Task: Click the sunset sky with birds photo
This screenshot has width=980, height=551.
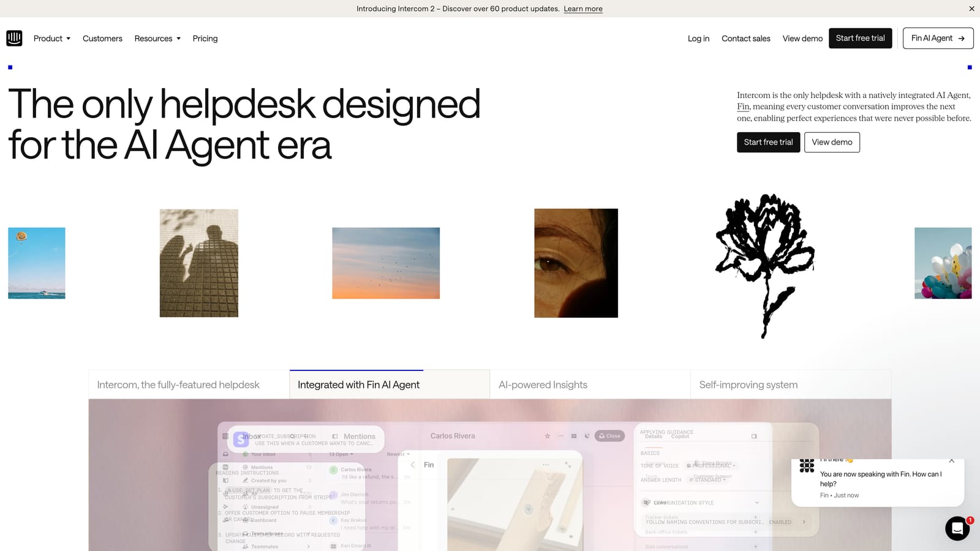Action: [x=386, y=263]
